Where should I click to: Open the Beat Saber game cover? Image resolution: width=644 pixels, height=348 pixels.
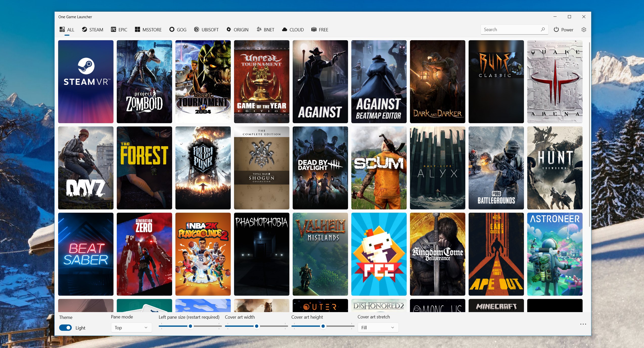[x=86, y=254]
